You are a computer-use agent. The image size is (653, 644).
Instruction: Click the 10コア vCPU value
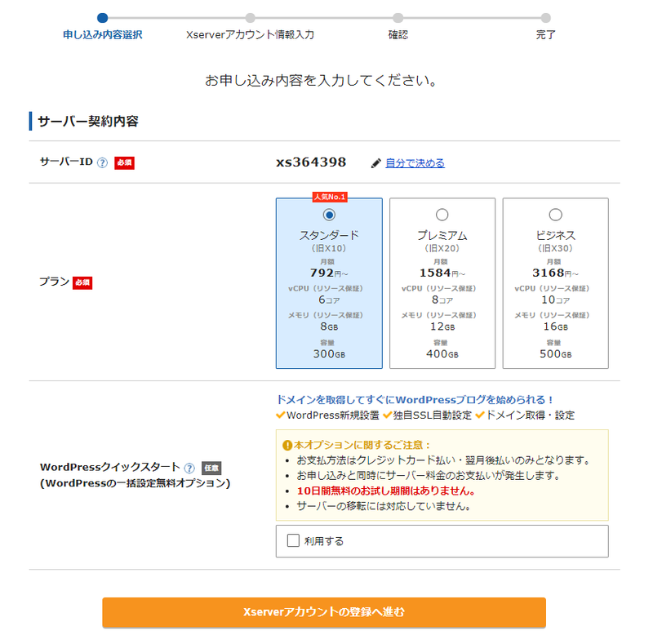555,300
